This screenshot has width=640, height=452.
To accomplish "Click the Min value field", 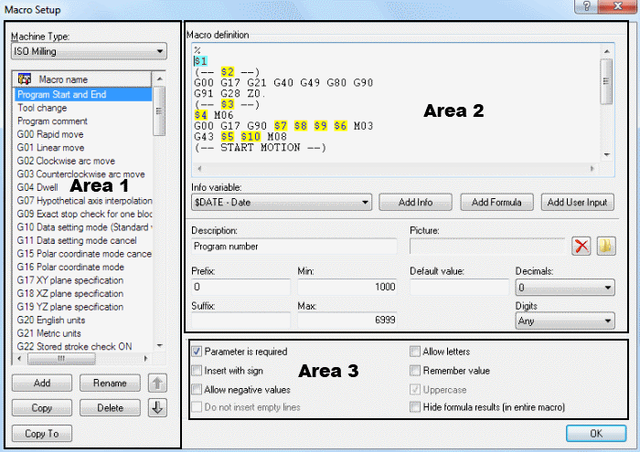I will click(347, 287).
